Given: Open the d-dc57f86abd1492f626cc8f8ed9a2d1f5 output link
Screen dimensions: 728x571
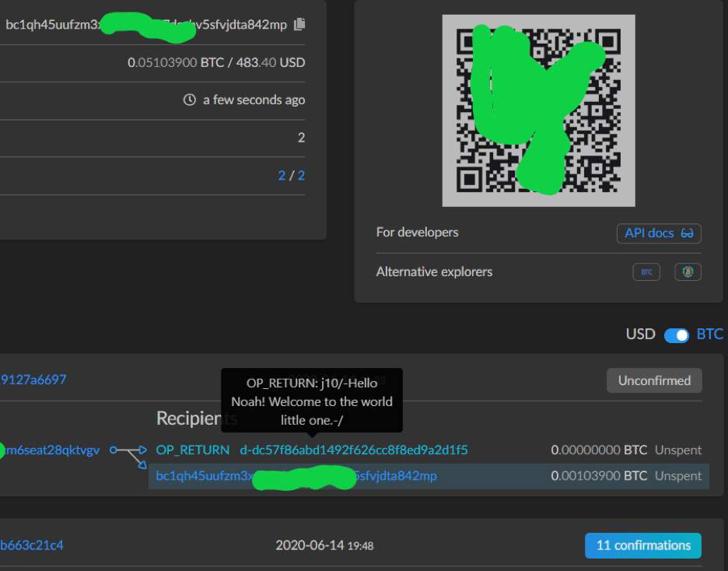Looking at the screenshot, I should click(x=354, y=450).
